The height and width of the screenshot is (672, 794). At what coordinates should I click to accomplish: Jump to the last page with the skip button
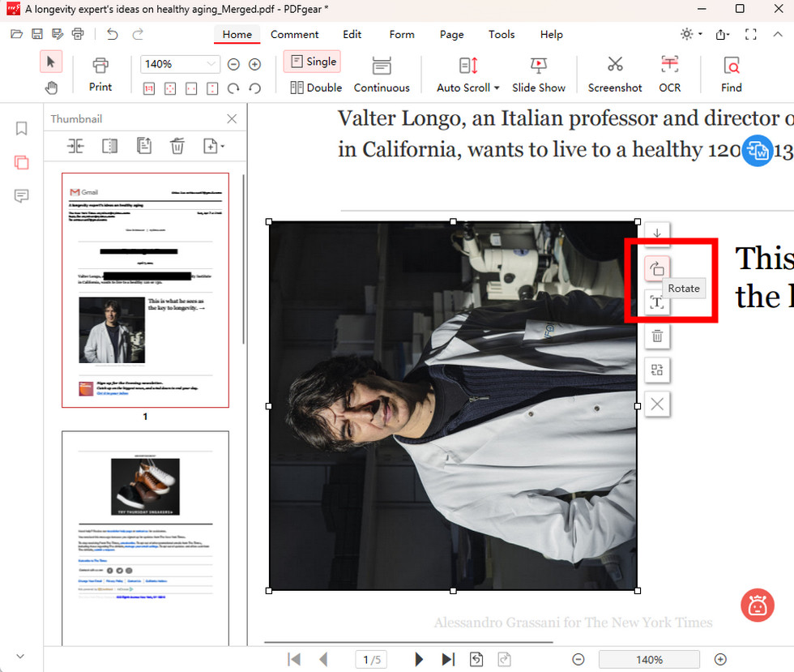[446, 659]
